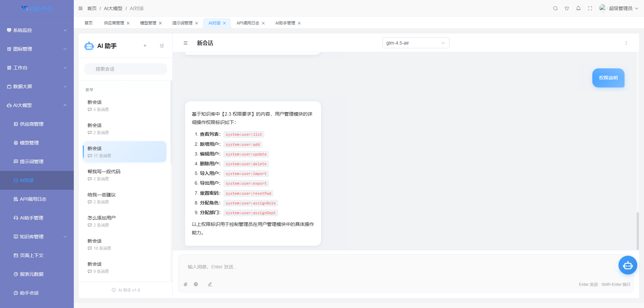644x308 pixels.
Task: Click the 首页 breadcrumb link
Action: [92, 8]
